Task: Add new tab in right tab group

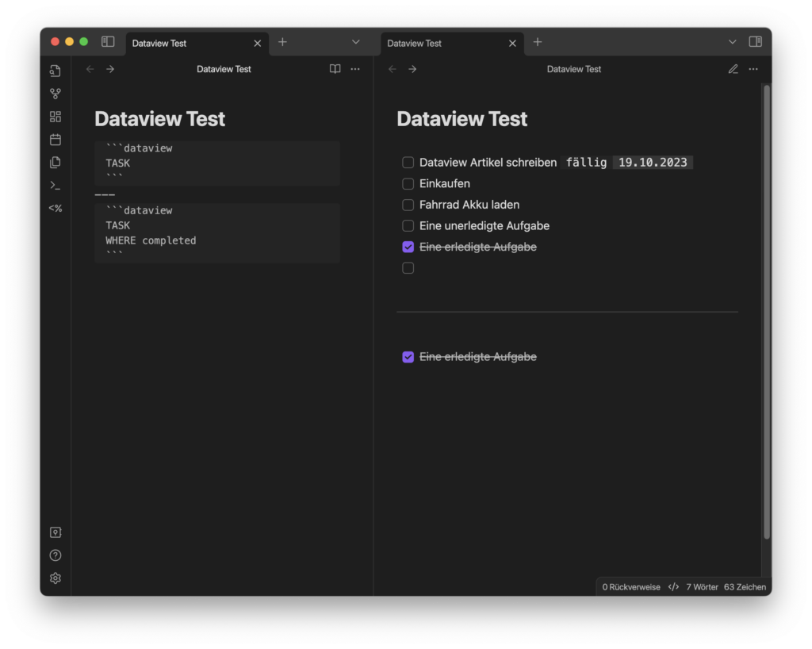Action: [x=538, y=43]
